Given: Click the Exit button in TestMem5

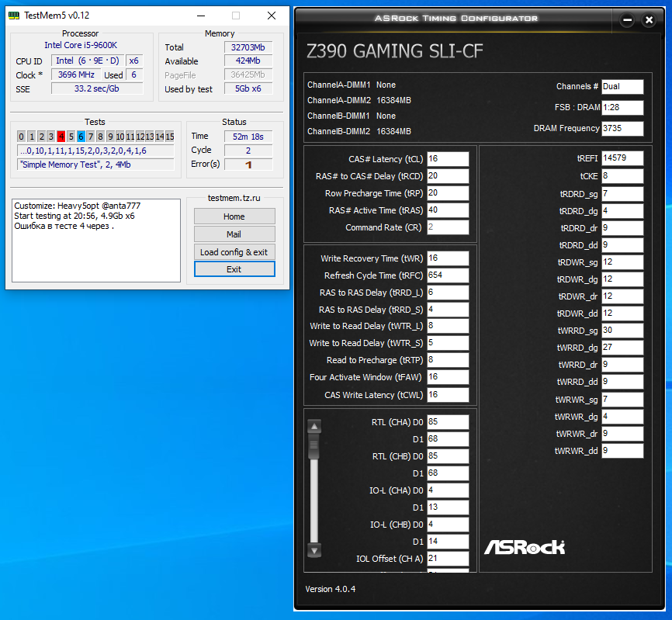Looking at the screenshot, I should coord(234,269).
